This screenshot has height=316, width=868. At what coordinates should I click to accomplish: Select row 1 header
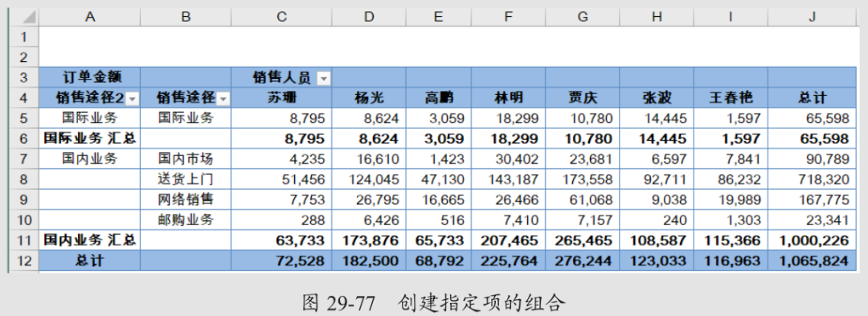(24, 37)
